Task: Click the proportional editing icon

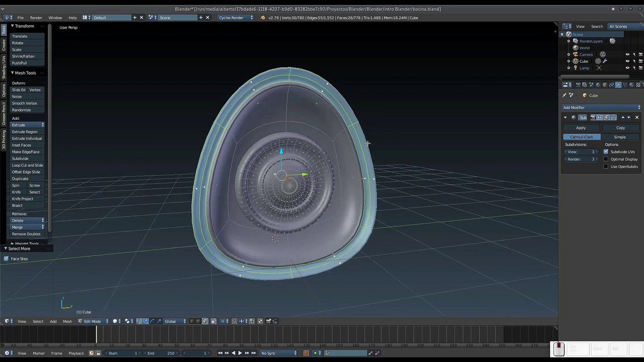Action: [x=223, y=321]
